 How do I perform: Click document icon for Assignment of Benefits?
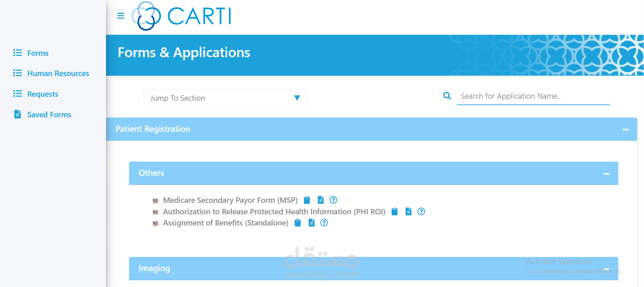click(312, 223)
